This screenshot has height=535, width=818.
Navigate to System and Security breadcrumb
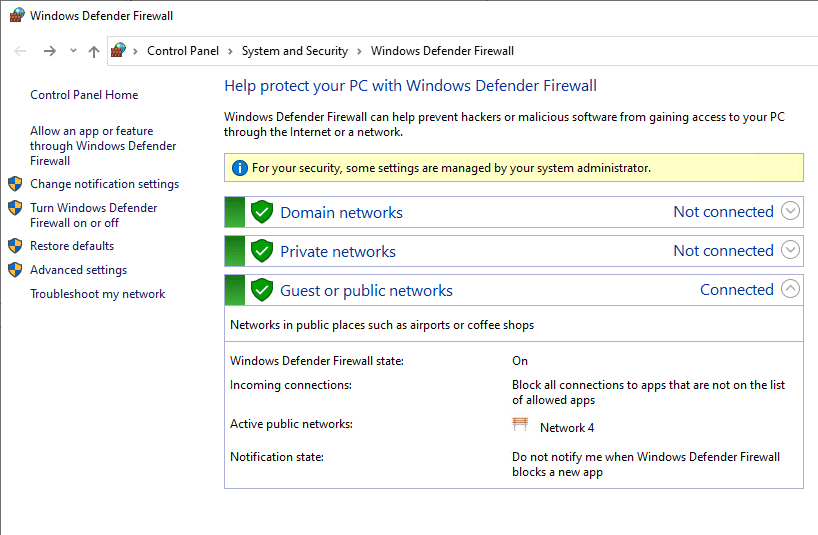(295, 51)
